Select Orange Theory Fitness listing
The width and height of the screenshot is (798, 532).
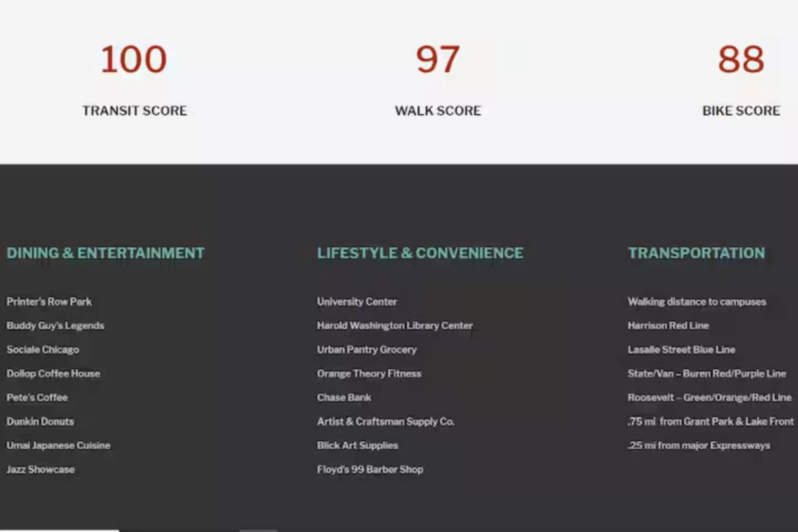(369, 374)
